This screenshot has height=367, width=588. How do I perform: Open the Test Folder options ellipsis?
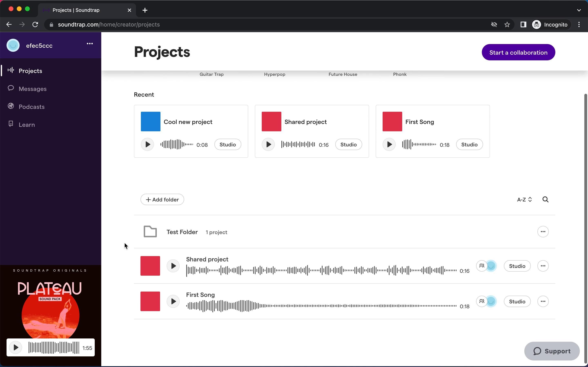tap(543, 232)
